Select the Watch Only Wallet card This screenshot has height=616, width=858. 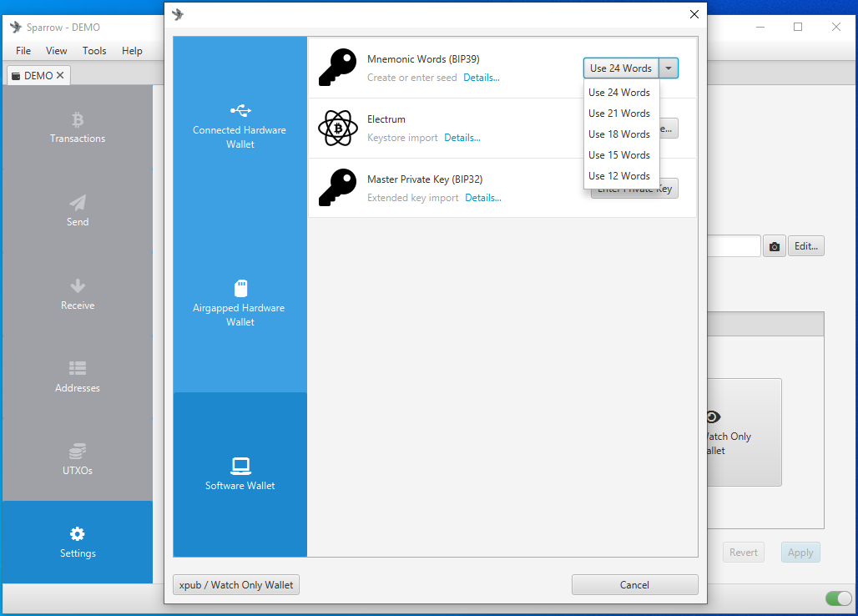click(x=744, y=432)
